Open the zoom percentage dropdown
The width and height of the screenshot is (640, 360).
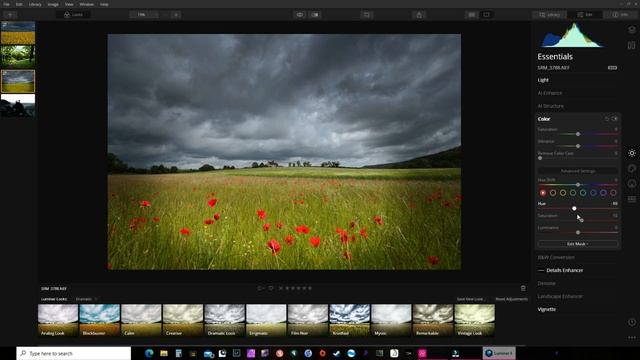144,15
